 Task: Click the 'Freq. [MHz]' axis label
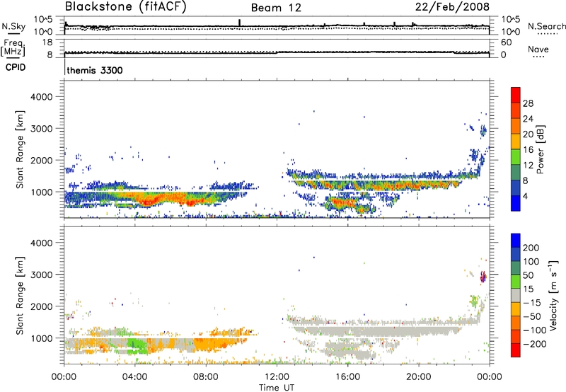[13, 47]
